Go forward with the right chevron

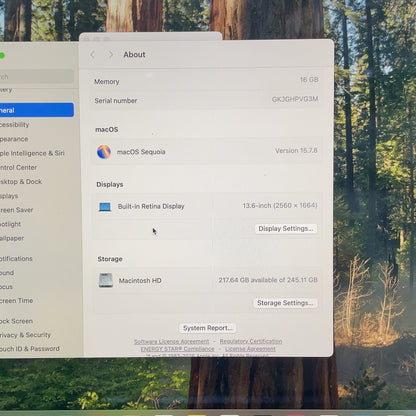111,54
